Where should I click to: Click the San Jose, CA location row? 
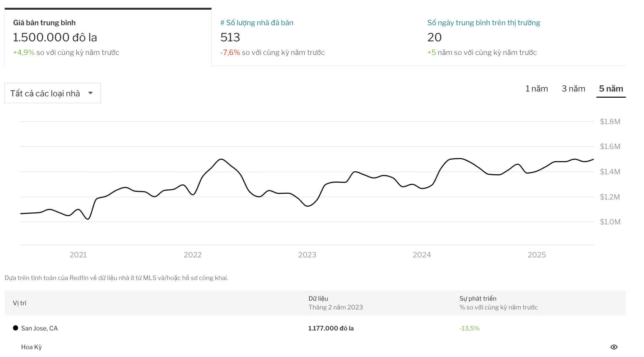[x=39, y=328]
